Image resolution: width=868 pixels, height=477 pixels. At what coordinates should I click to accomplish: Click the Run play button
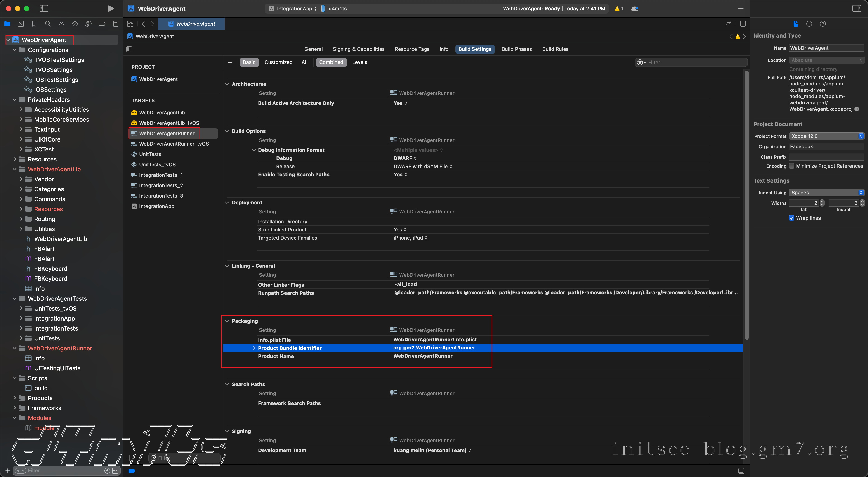click(111, 9)
